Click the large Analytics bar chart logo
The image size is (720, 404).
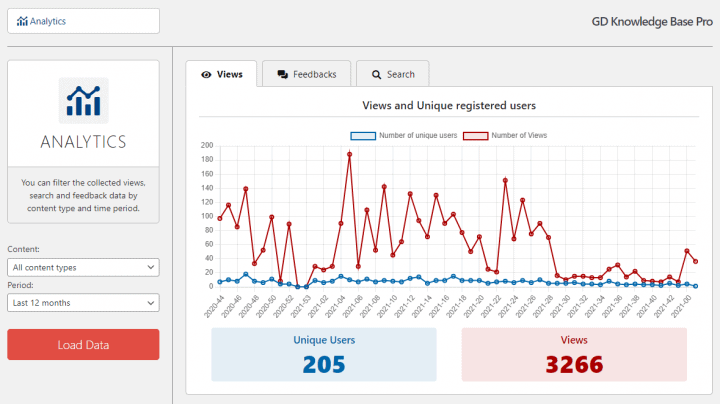click(x=84, y=101)
